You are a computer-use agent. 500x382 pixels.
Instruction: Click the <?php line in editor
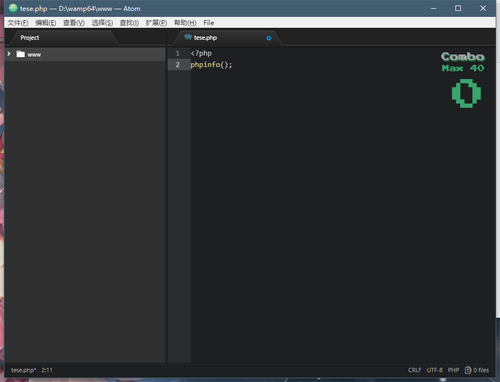tap(201, 53)
